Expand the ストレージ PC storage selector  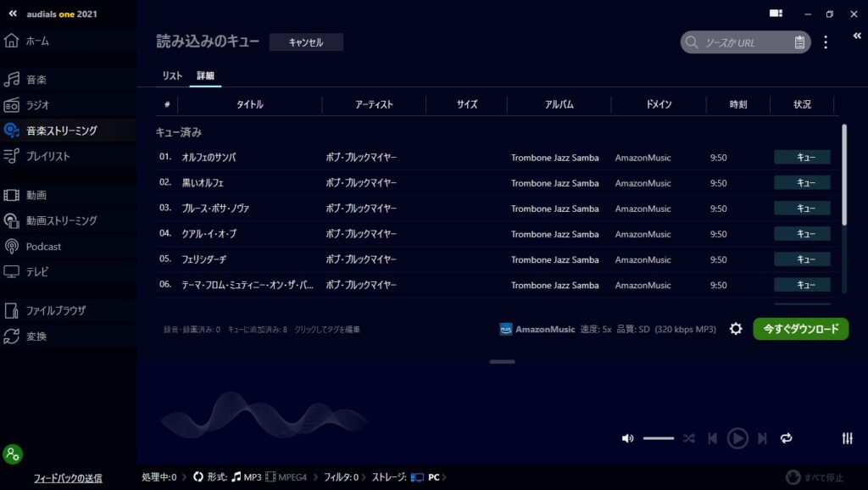[426, 477]
